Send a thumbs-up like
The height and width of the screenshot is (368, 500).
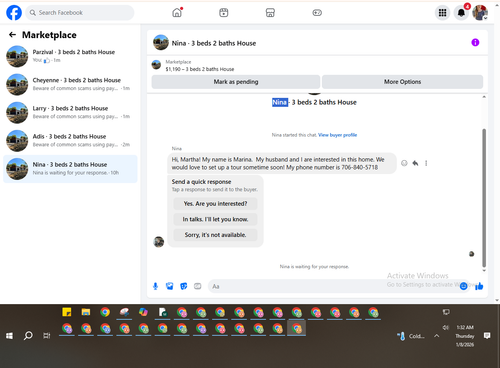479,286
